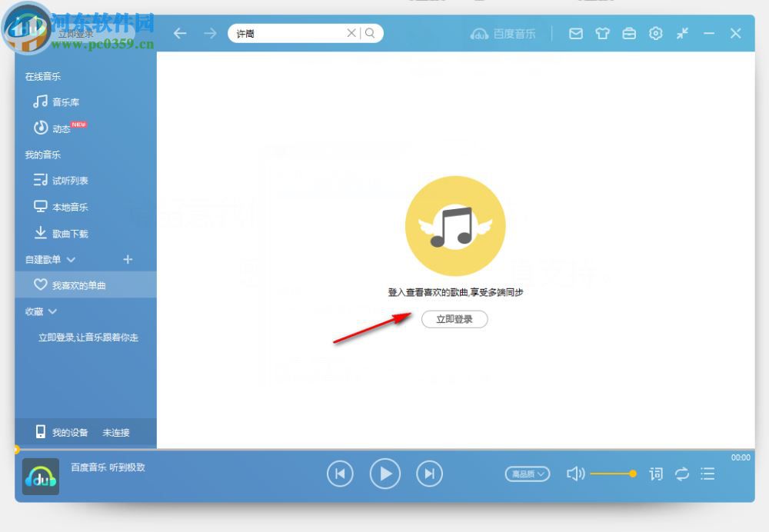Mute the speaker volume icon
This screenshot has height=532, width=769.
click(576, 474)
